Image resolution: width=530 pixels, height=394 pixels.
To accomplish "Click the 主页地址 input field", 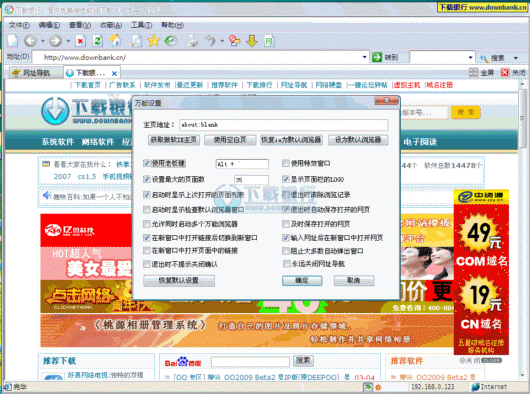I will click(283, 125).
